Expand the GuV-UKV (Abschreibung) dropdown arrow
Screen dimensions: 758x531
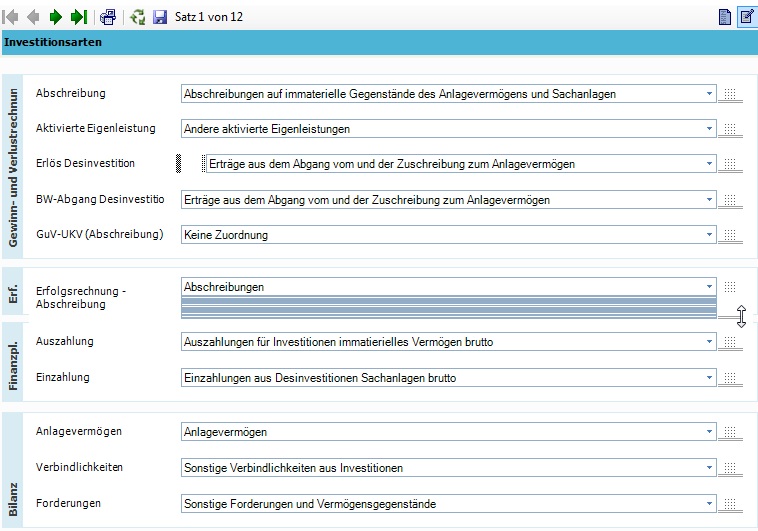[709, 235]
